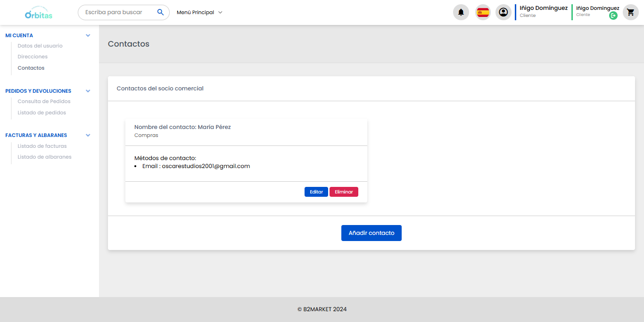Select Contactos in the sidebar
The width and height of the screenshot is (644, 322).
click(31, 68)
